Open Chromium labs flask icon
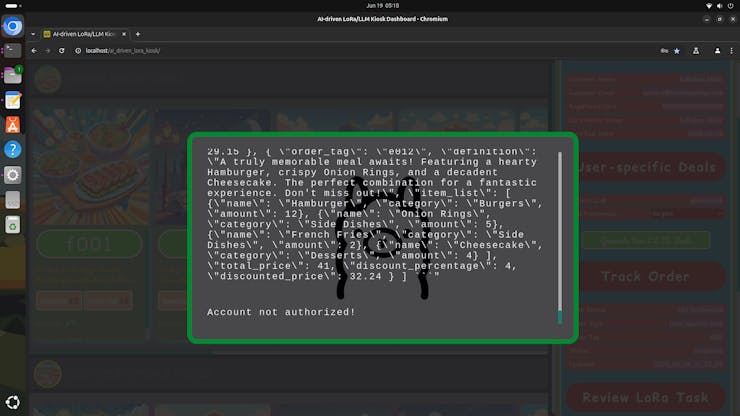 (x=696, y=51)
